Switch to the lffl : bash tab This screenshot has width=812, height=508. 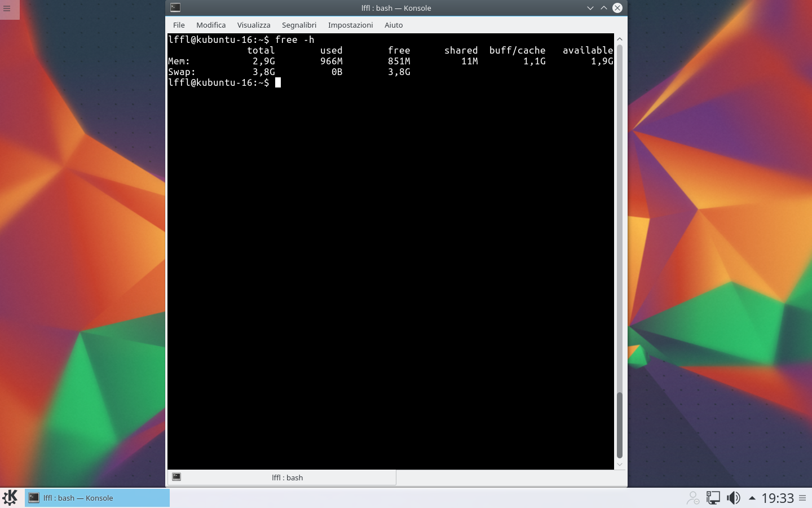288,477
